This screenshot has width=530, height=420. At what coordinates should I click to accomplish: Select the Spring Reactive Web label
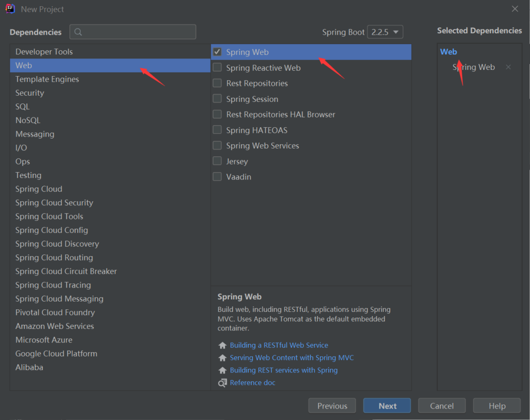[x=263, y=68]
